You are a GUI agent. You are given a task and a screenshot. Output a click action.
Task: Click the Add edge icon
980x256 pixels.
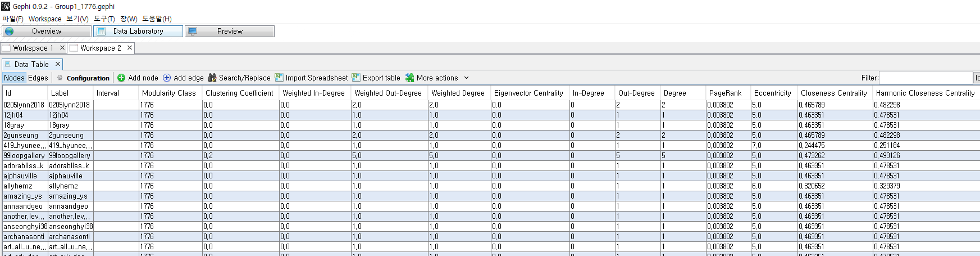tap(167, 78)
